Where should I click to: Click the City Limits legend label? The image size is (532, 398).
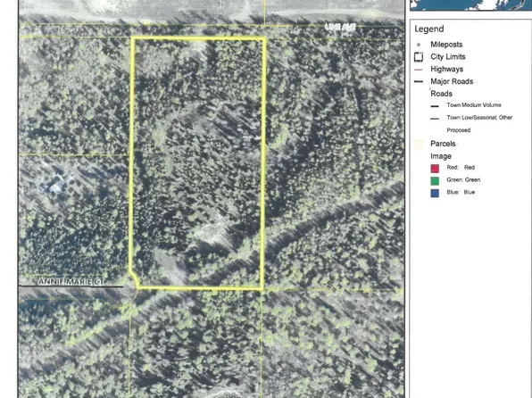tap(448, 56)
